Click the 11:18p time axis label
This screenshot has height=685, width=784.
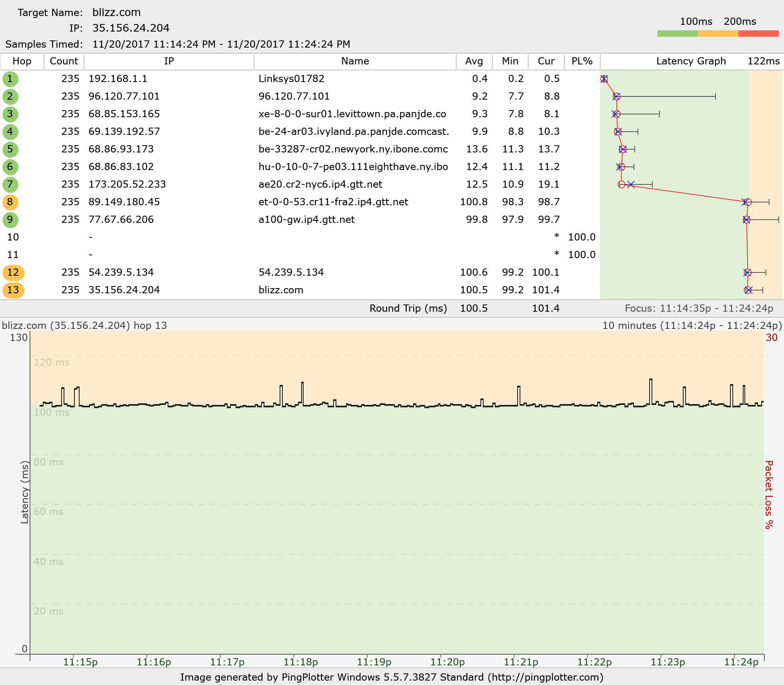(300, 662)
